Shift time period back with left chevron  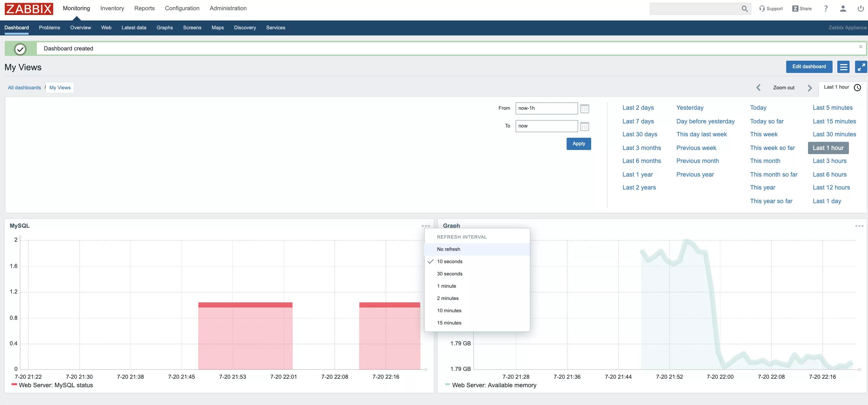click(758, 88)
